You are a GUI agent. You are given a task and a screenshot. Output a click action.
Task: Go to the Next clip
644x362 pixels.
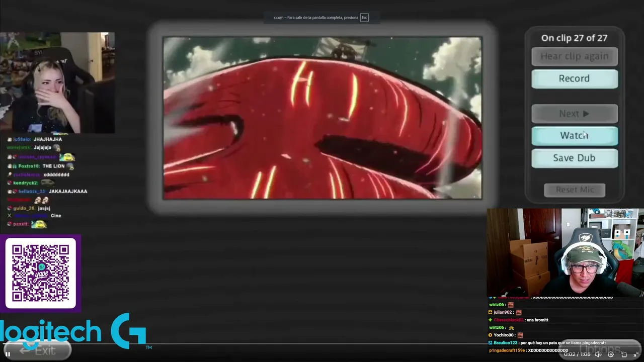coord(575,114)
